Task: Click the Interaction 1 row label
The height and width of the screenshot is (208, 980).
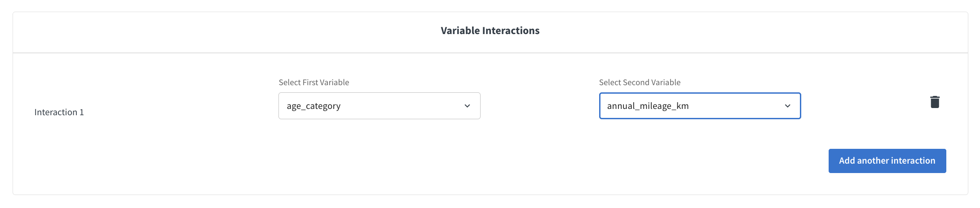Action: [x=59, y=112]
